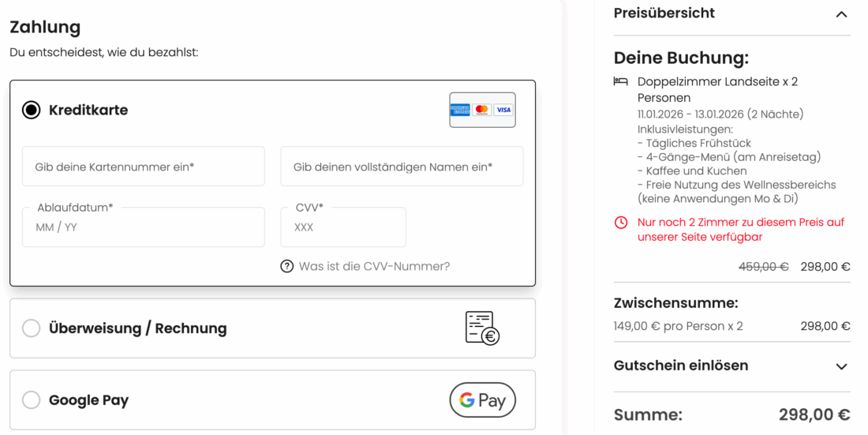Select the Google Pay radio button
Screen dimensions: 868x435
click(32, 400)
